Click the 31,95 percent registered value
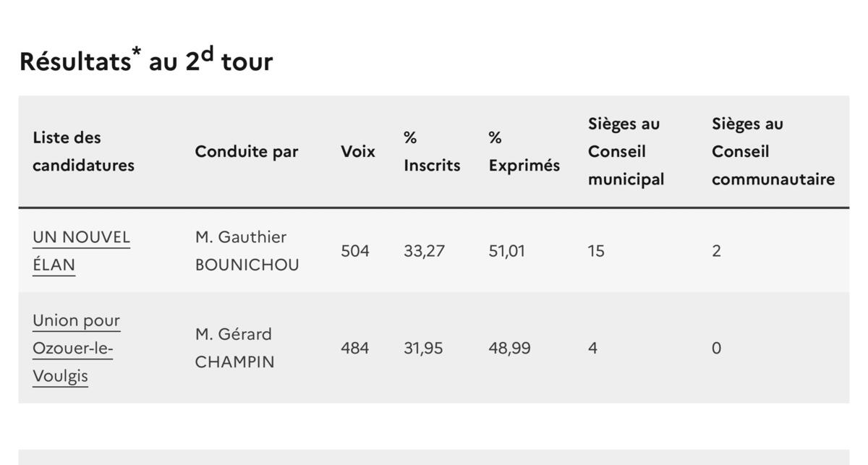The width and height of the screenshot is (868, 465). pyautogui.click(x=424, y=348)
